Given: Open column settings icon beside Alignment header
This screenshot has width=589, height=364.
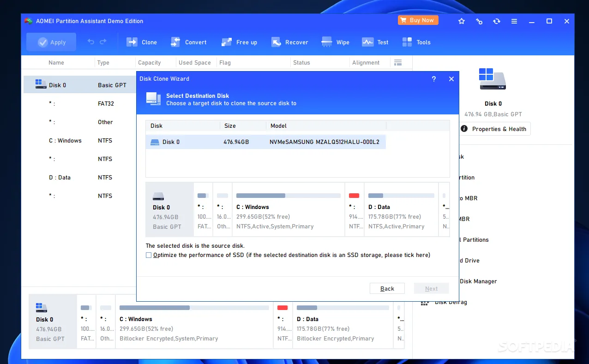Looking at the screenshot, I should [397, 63].
